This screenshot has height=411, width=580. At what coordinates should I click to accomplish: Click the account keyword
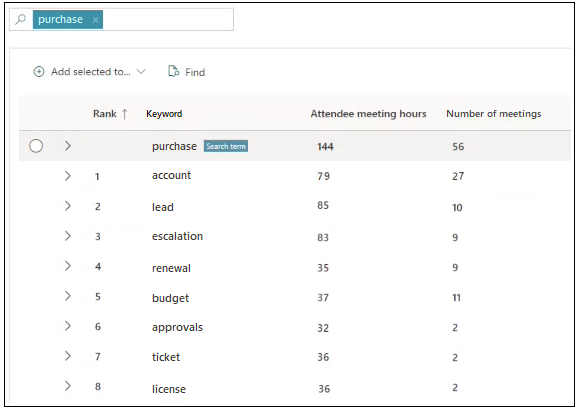pyautogui.click(x=171, y=175)
